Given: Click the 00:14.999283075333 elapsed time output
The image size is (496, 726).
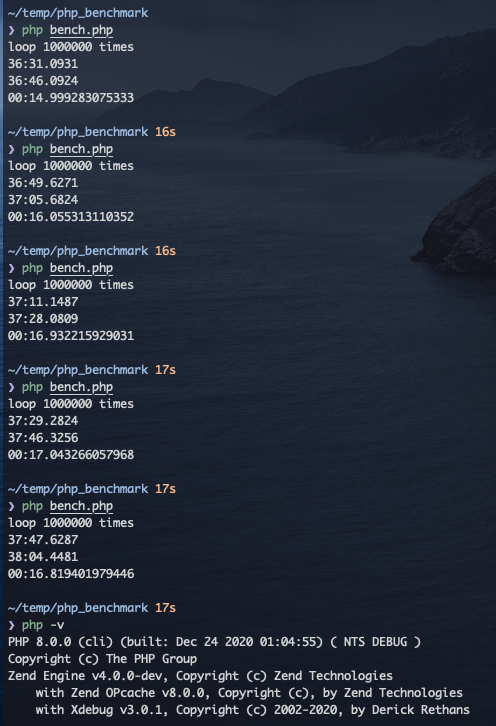Looking at the screenshot, I should (x=71, y=98).
